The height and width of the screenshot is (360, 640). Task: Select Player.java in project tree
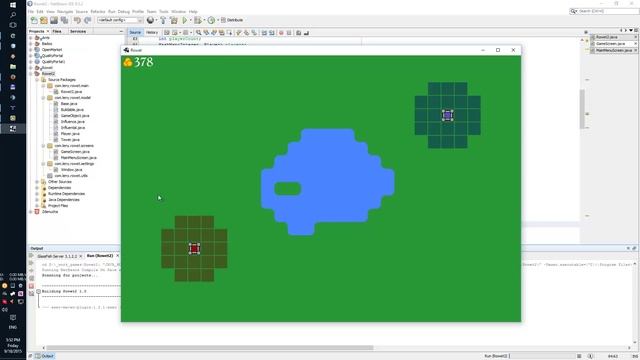click(x=70, y=134)
